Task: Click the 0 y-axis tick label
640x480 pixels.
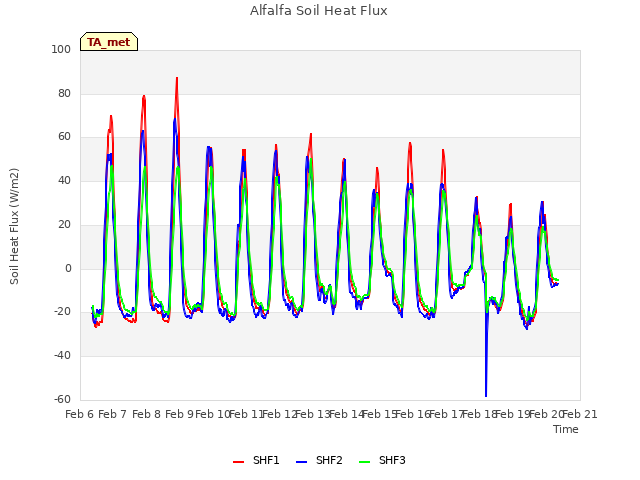Action: coord(68,269)
